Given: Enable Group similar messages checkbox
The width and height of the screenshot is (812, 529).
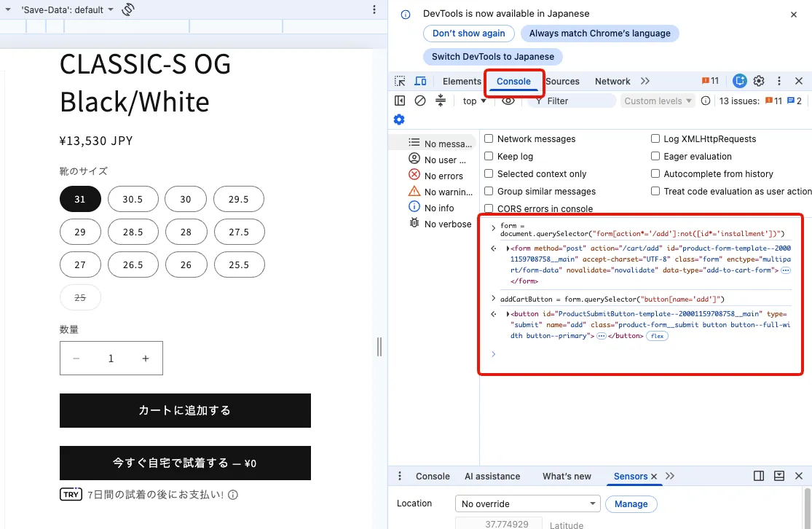Looking at the screenshot, I should tap(489, 191).
